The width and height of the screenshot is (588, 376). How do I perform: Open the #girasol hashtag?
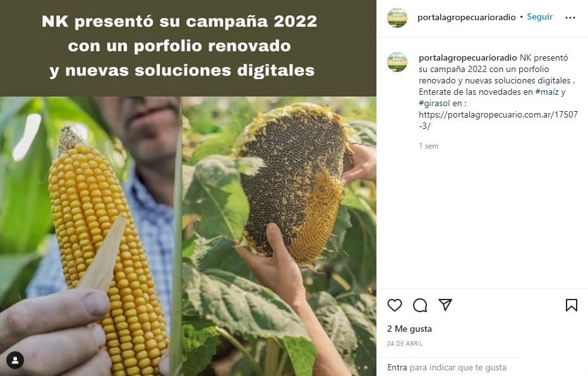[x=435, y=103]
